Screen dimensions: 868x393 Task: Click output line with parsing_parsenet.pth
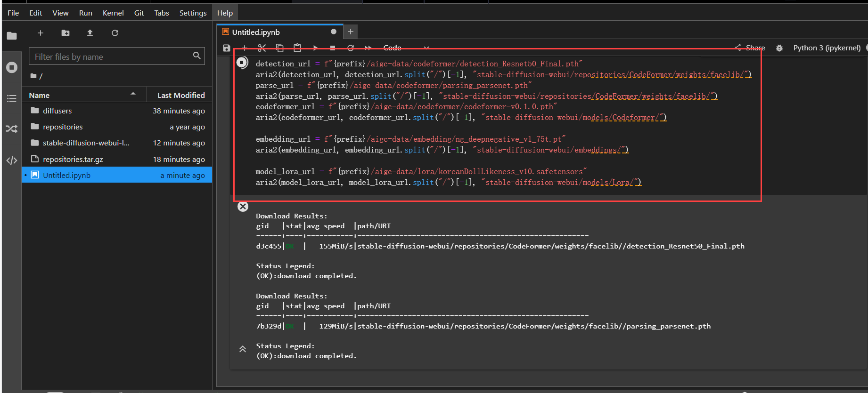pos(483,326)
